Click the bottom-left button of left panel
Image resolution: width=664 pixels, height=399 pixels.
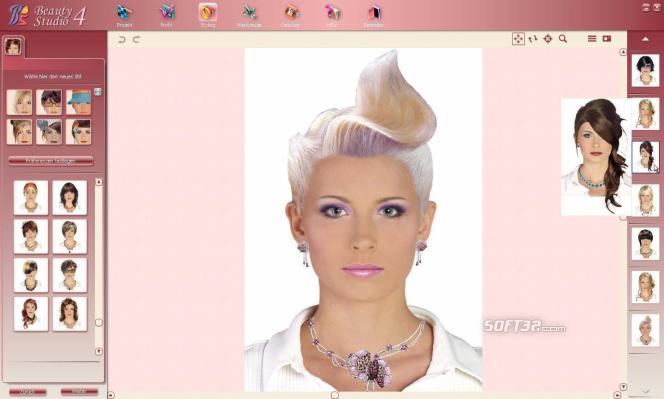(28, 392)
